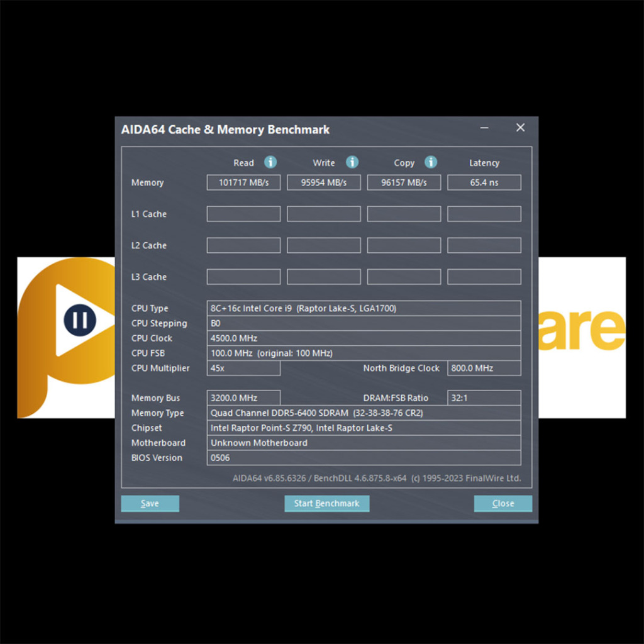Click the BIOS Version label
Screen dimensions: 644x644
pyautogui.click(x=157, y=458)
